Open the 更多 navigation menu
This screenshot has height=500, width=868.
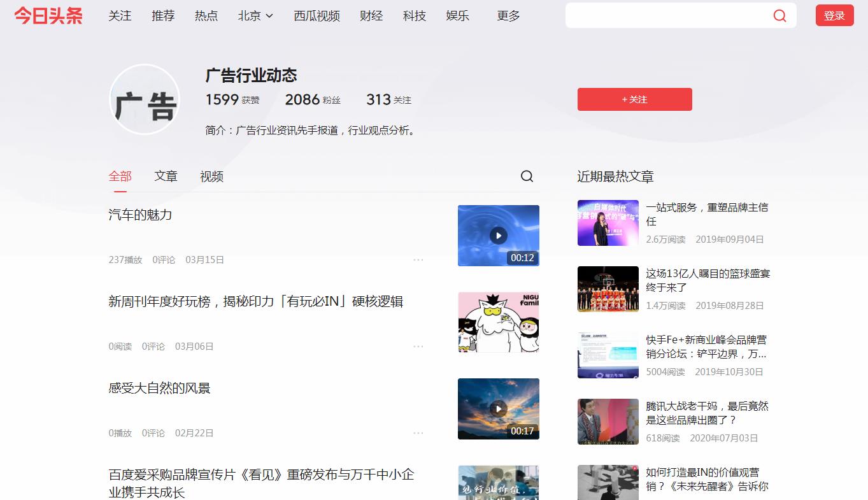click(x=508, y=16)
